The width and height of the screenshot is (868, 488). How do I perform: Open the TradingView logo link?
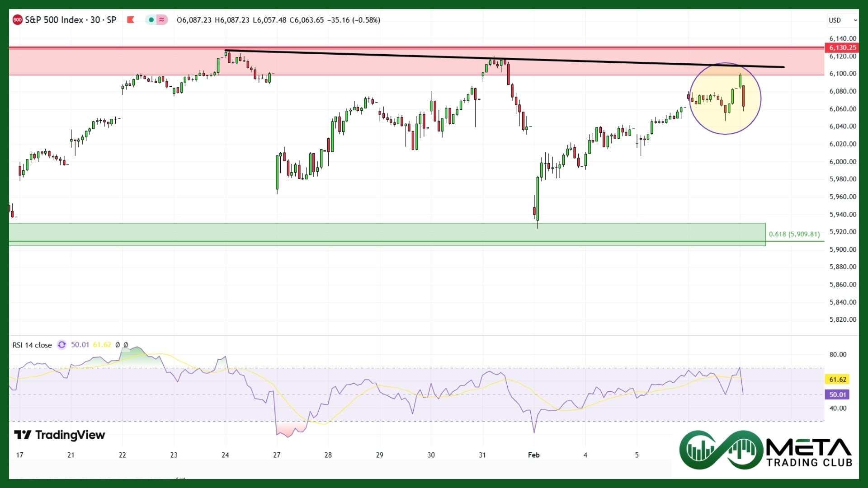(60, 435)
